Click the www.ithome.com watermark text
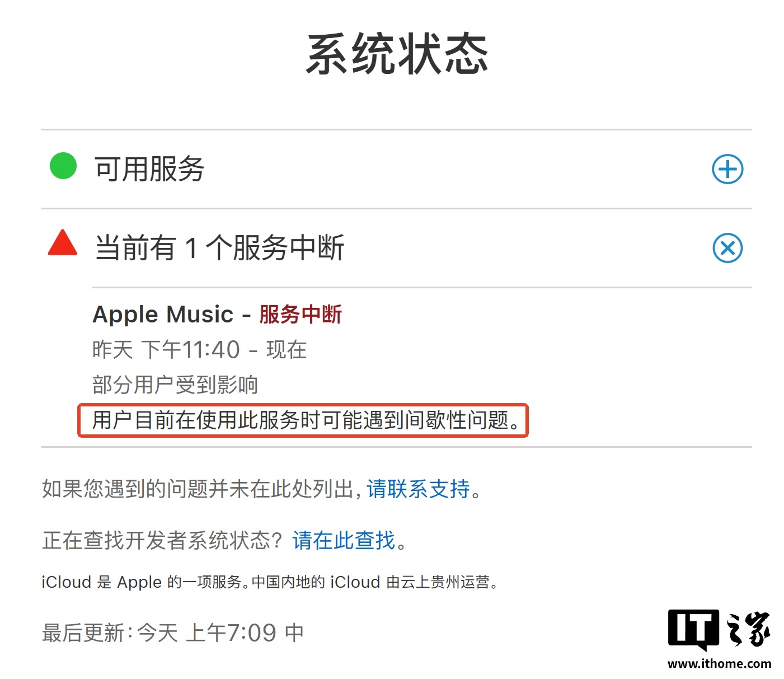This screenshot has width=784, height=679. tap(719, 664)
